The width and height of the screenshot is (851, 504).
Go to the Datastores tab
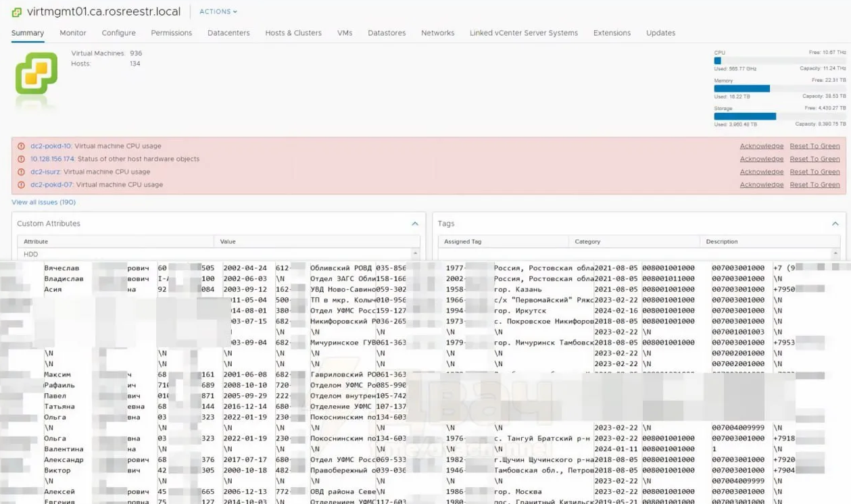[x=387, y=32]
